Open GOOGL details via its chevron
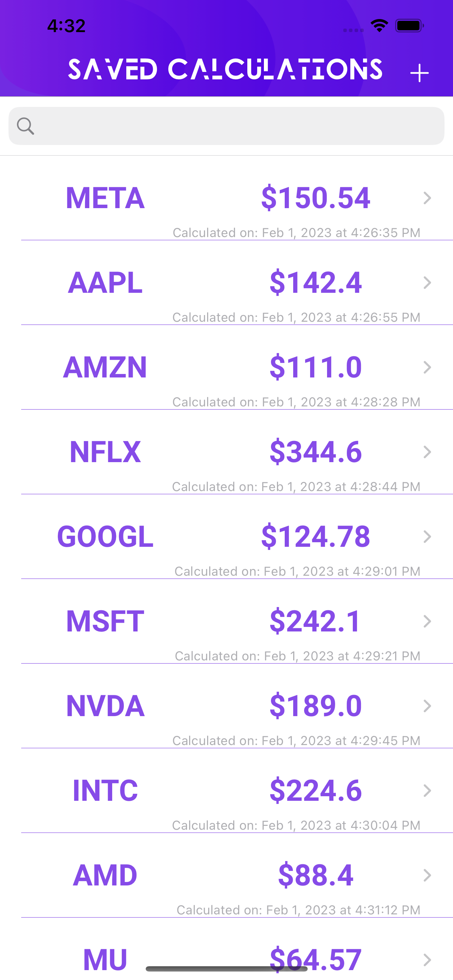Screen dimensions: 453x980 click(427, 537)
